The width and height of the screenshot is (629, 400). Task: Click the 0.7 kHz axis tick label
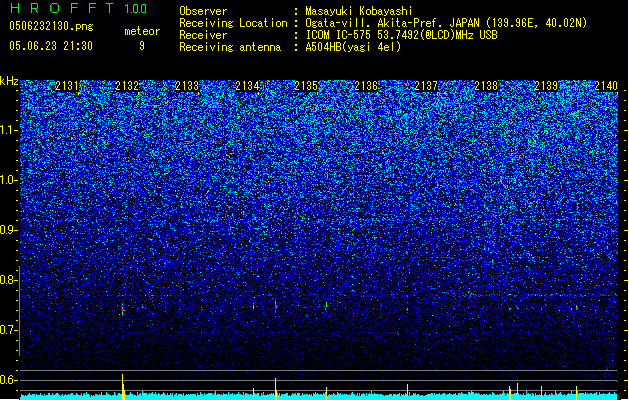coord(9,330)
